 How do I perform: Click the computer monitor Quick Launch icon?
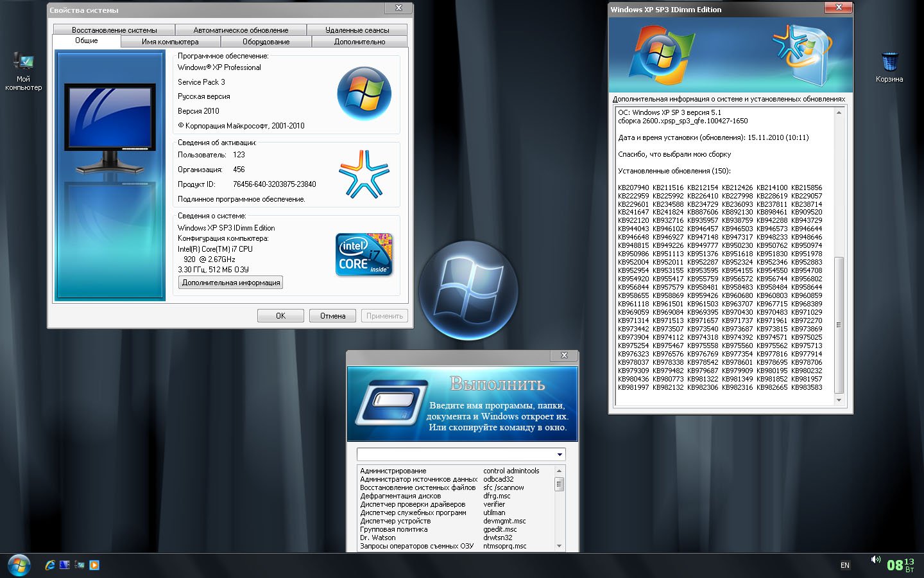point(80,565)
